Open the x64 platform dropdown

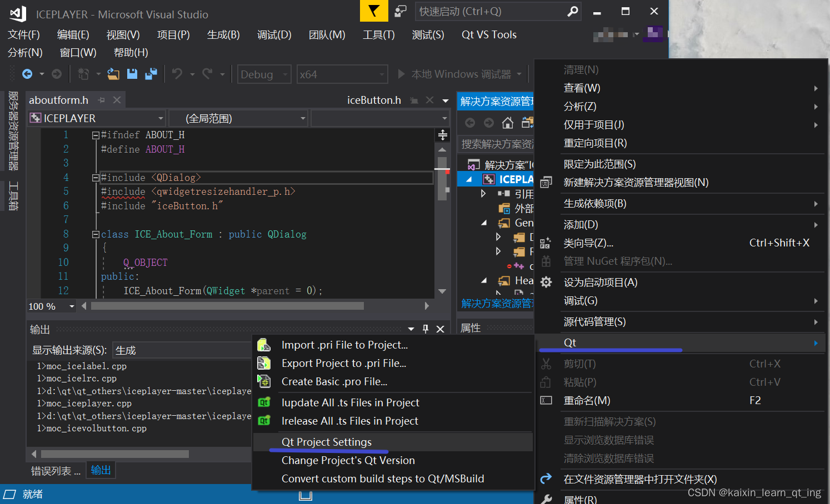click(x=342, y=74)
